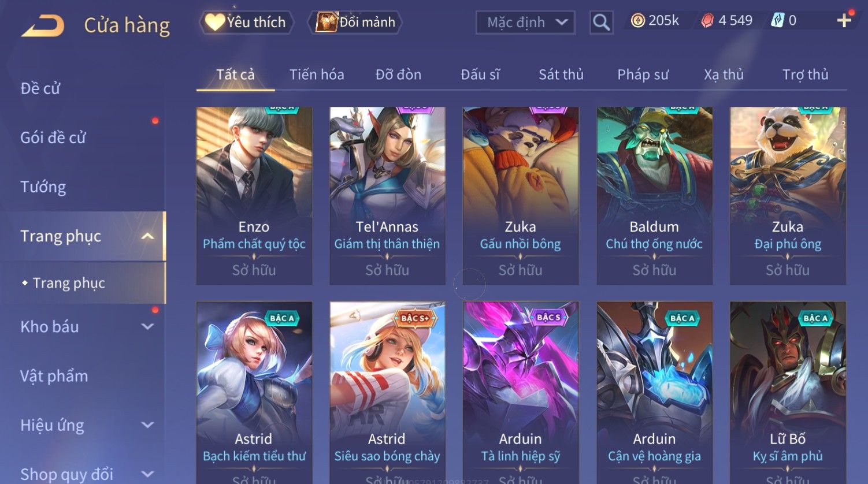Collapse the Trang phục sidebar section

[147, 236]
